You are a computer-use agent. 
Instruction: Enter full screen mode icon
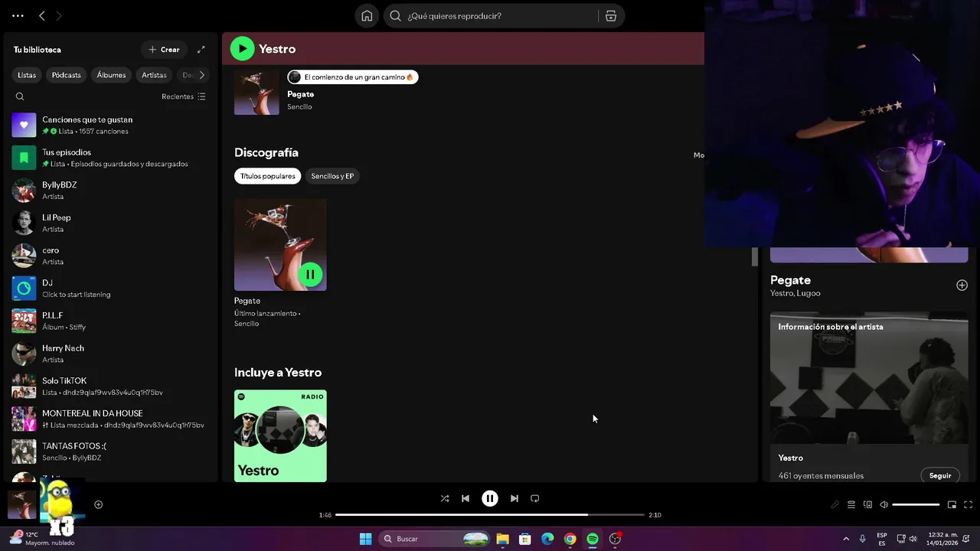coord(968,504)
